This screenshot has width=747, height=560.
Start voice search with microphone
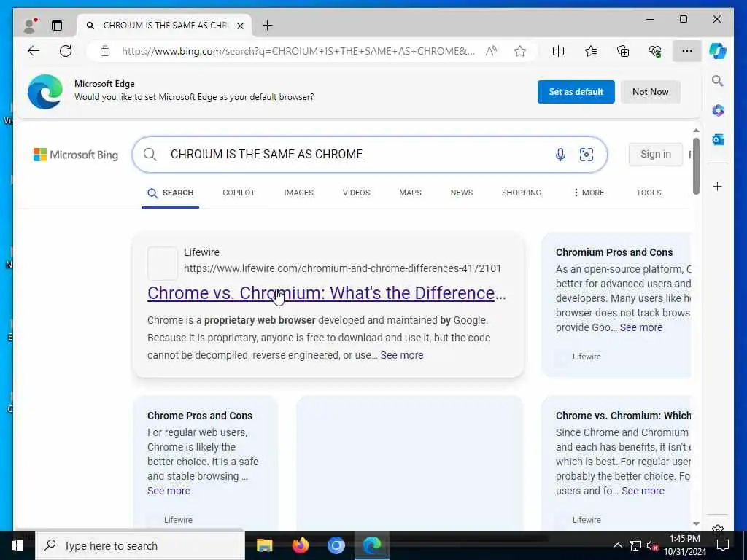(560, 155)
